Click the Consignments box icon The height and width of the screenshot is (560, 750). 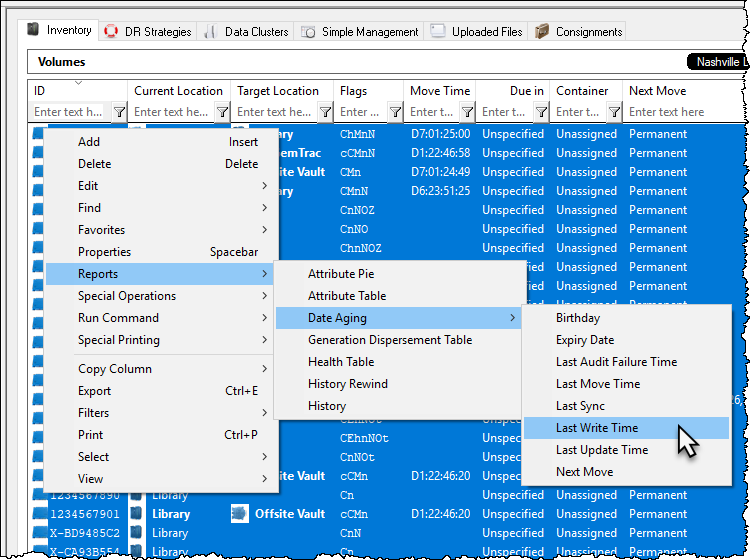point(541,32)
